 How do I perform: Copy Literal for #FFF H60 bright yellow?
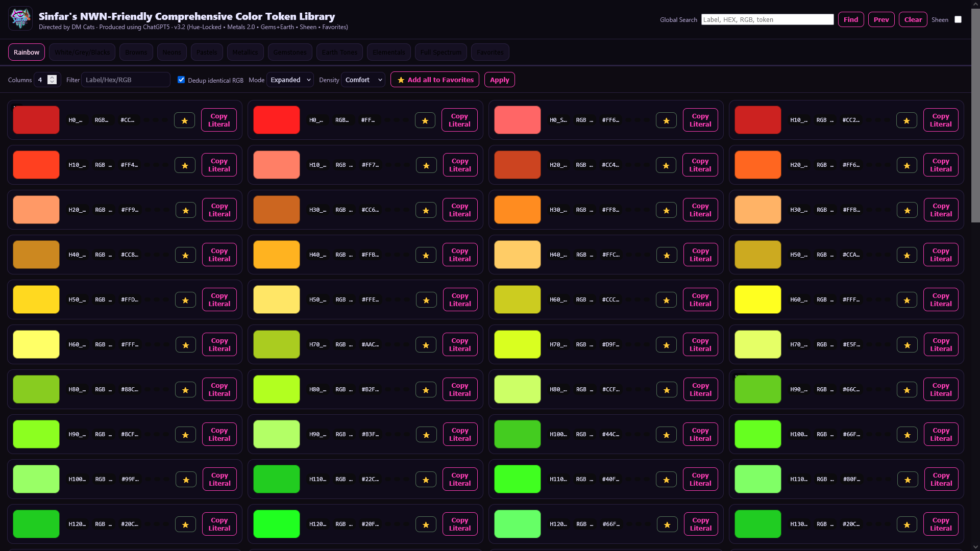[940, 299]
